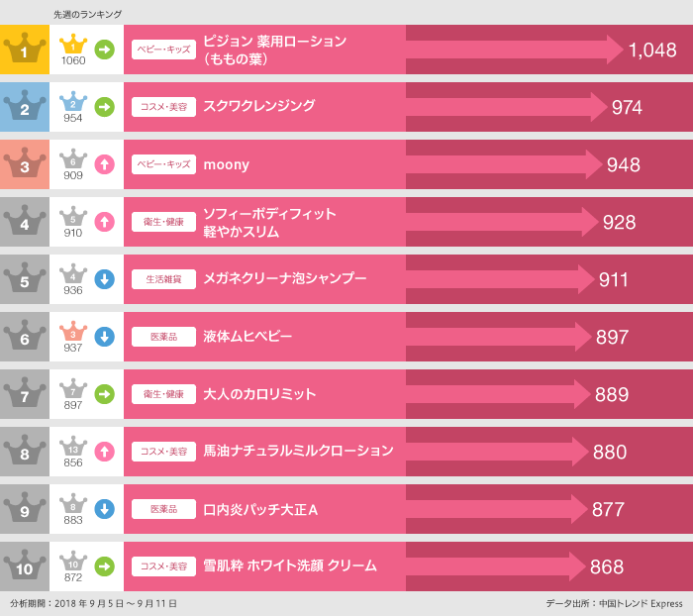693x616 pixels.
Task: Click the 生活雑貨 category tag
Action: click(x=163, y=279)
